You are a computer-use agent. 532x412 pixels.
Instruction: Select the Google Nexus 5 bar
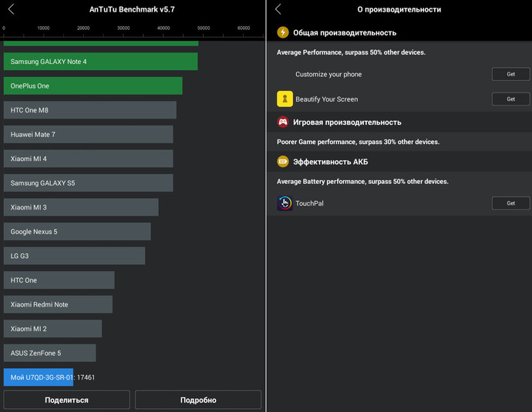point(77,231)
